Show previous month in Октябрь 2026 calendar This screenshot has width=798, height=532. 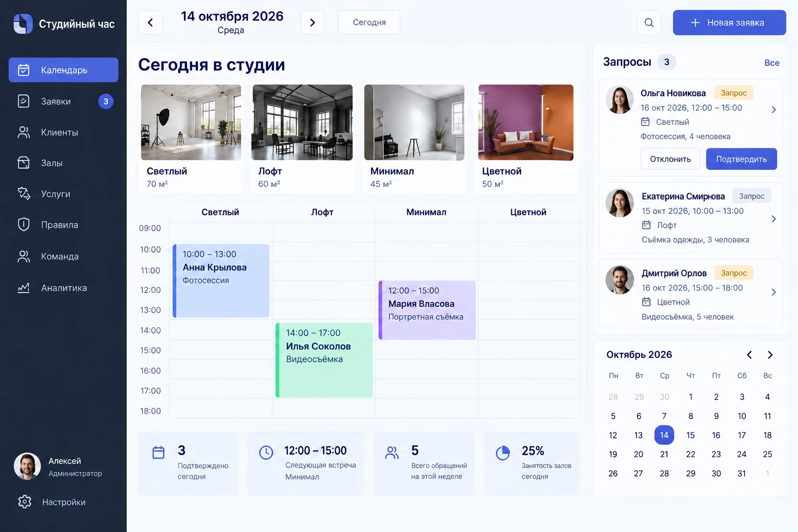(749, 355)
